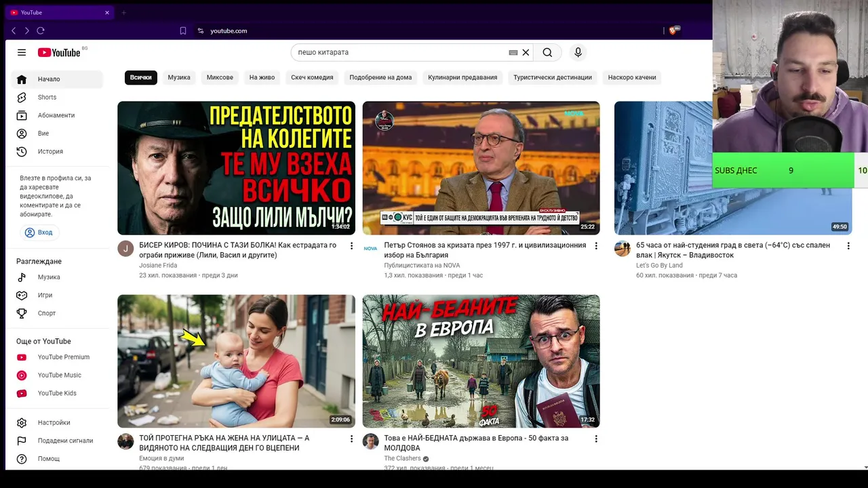Open The Clashers channel link

(402, 459)
